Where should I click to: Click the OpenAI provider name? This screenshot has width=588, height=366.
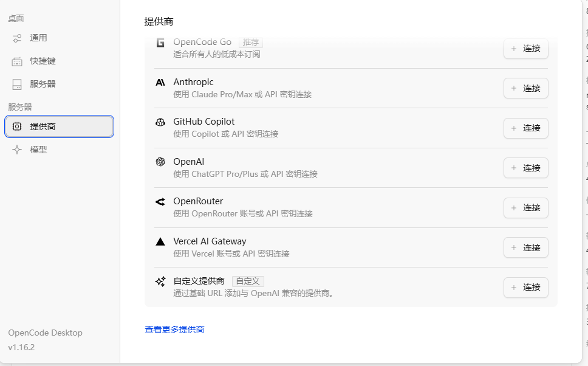(x=189, y=161)
